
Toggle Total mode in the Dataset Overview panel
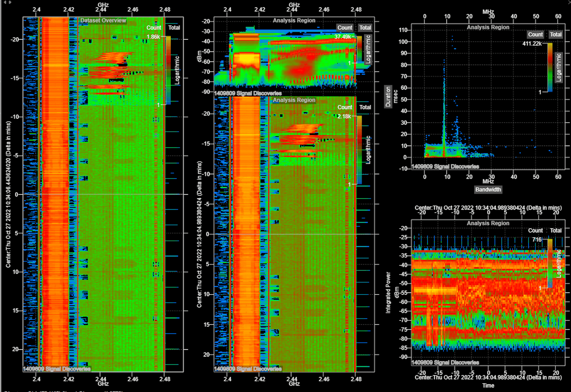tap(174, 28)
